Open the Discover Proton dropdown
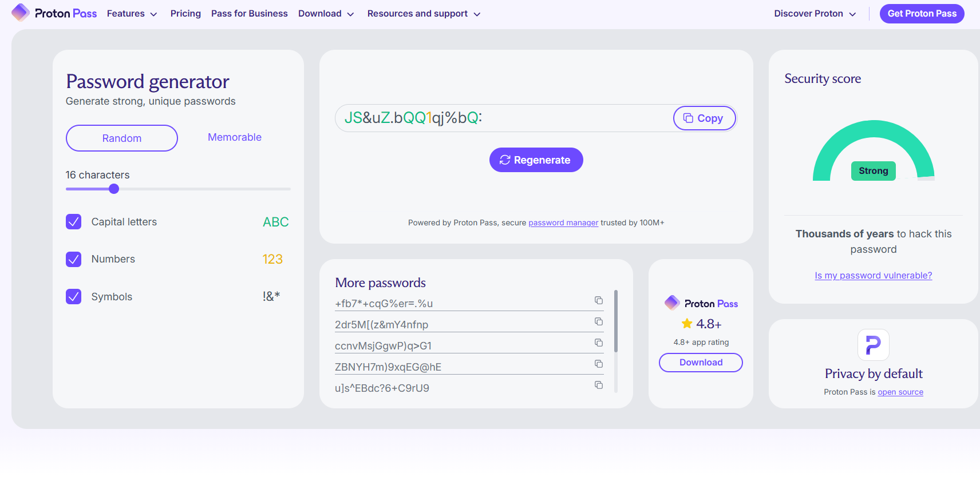Image resolution: width=980 pixels, height=501 pixels. 815,14
